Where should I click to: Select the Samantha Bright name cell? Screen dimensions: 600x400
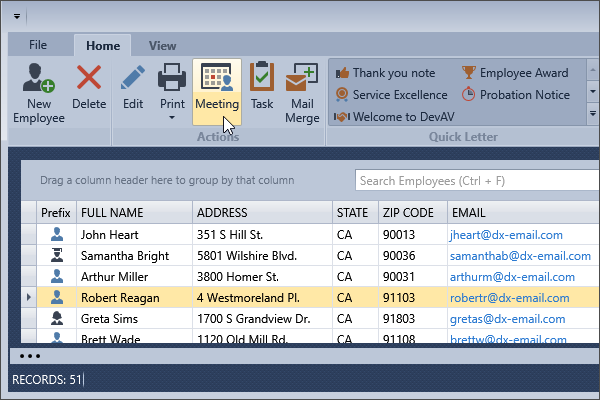click(134, 255)
